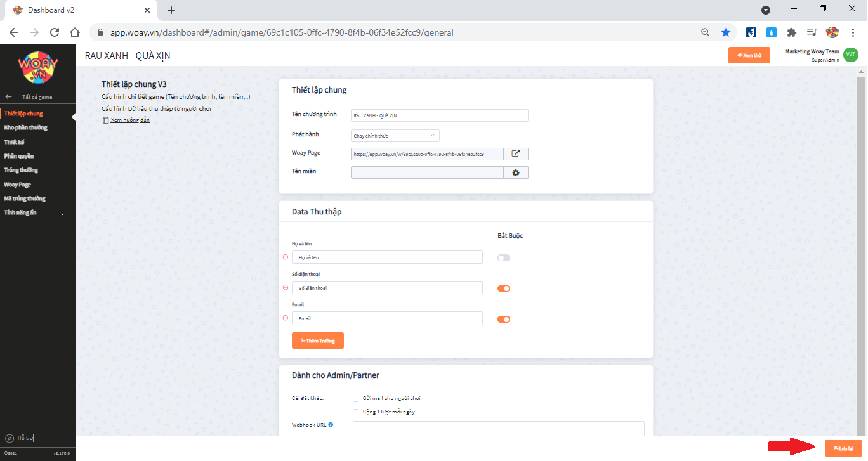Click the Xem thử preview button
This screenshot has height=461, width=868.
point(749,55)
